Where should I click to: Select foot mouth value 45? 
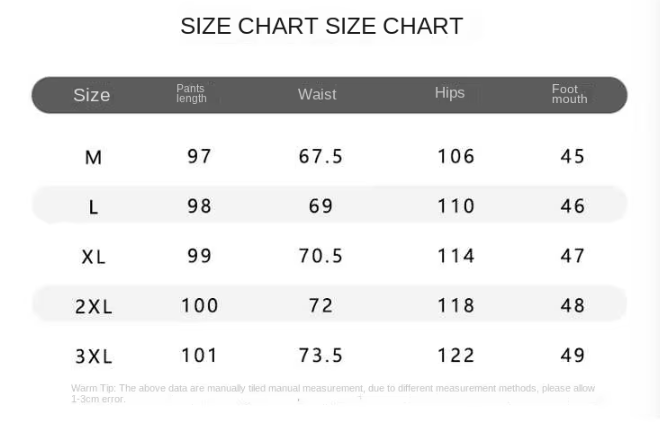pyautogui.click(x=573, y=156)
